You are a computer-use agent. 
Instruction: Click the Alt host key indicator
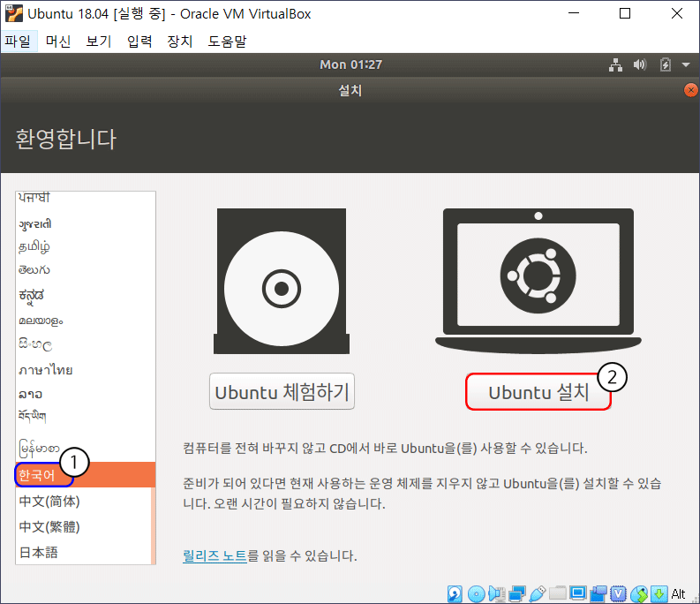pos(678,593)
